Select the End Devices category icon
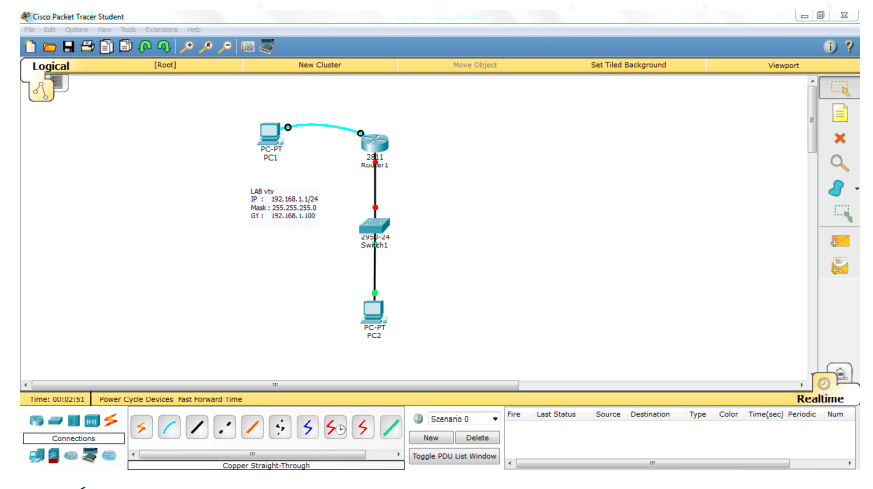 coord(37,456)
